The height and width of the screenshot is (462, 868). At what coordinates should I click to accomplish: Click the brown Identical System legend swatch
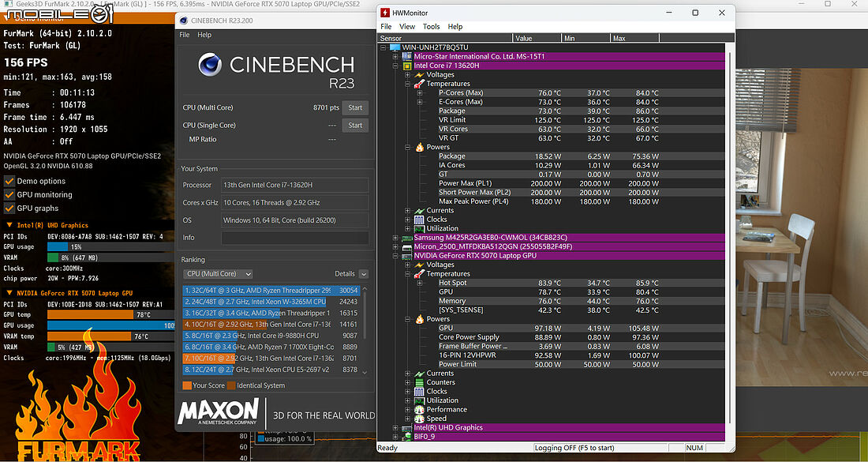231,385
